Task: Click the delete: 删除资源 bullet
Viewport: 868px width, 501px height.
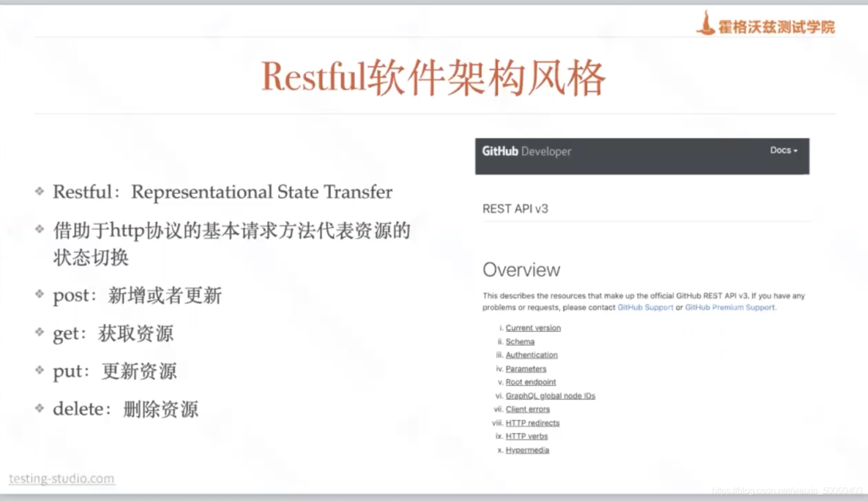Action: (126, 409)
